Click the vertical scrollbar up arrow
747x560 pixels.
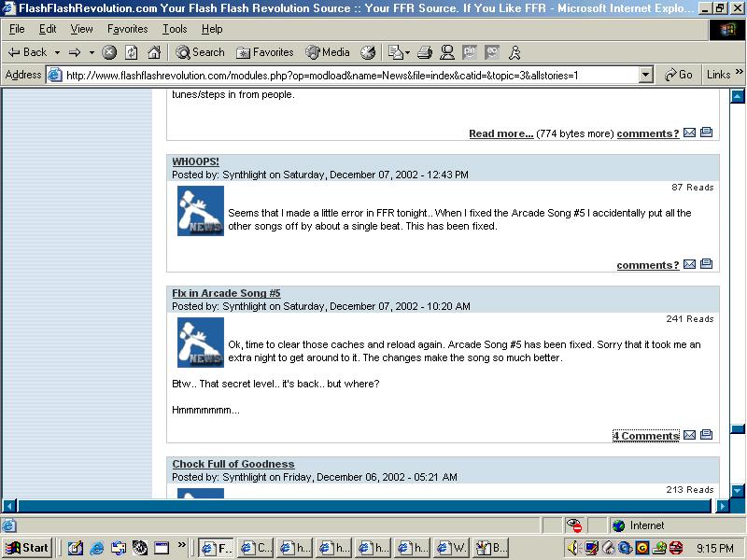(738, 96)
